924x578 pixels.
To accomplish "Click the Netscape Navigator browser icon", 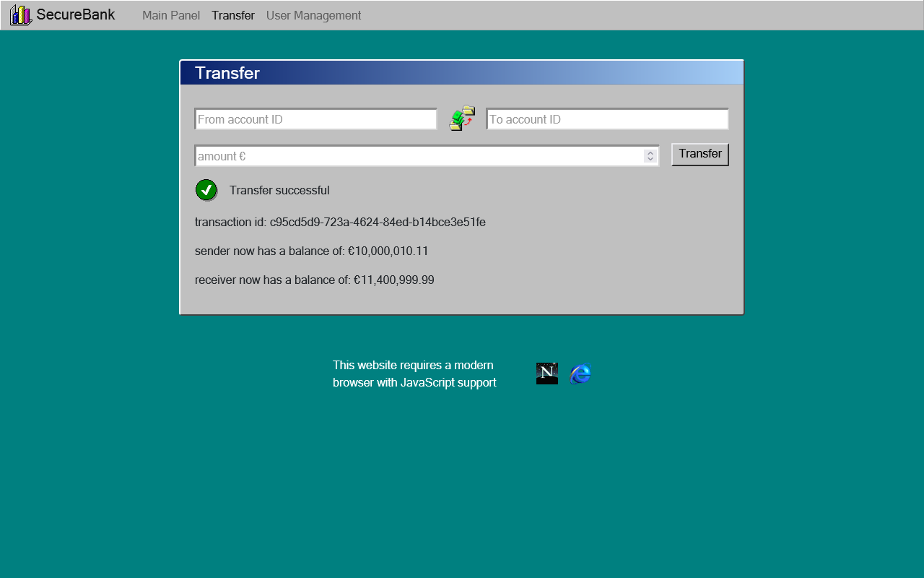I will click(547, 374).
